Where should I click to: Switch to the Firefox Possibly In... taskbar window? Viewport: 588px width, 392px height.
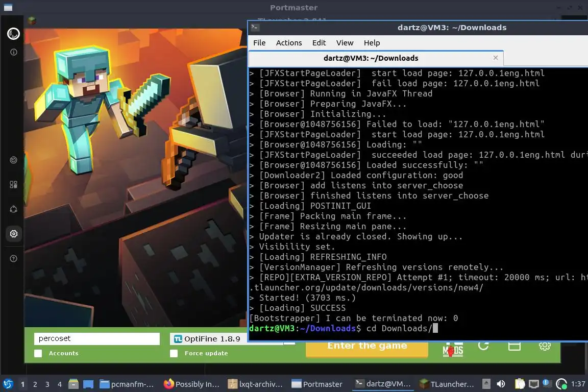(191, 384)
